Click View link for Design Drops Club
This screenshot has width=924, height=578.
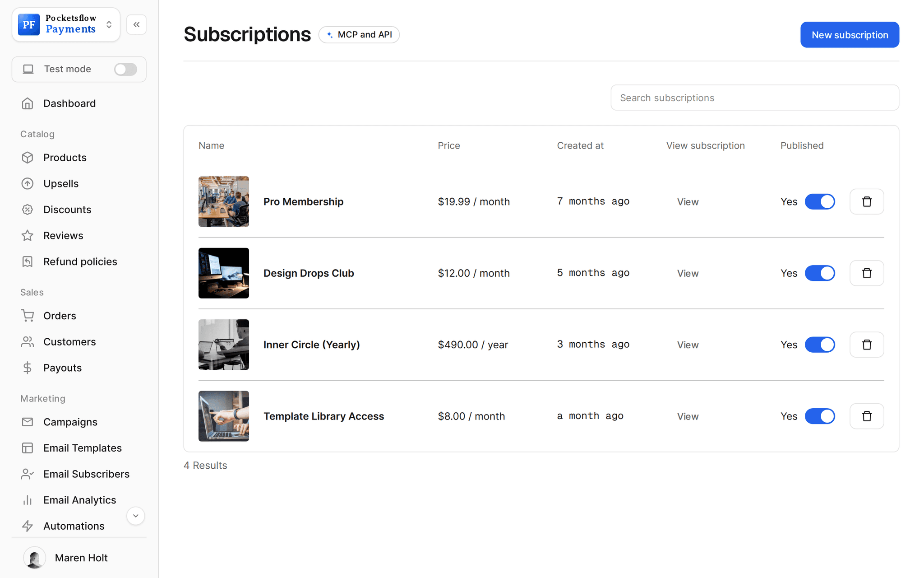coord(688,273)
